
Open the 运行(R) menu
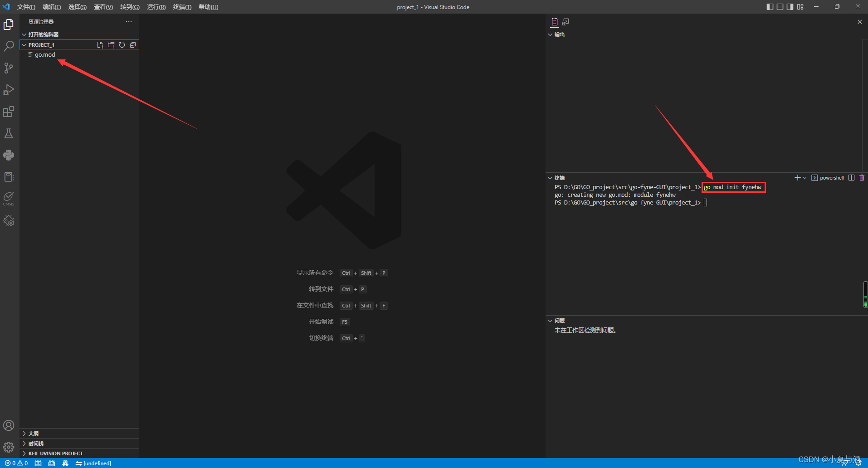(x=156, y=7)
